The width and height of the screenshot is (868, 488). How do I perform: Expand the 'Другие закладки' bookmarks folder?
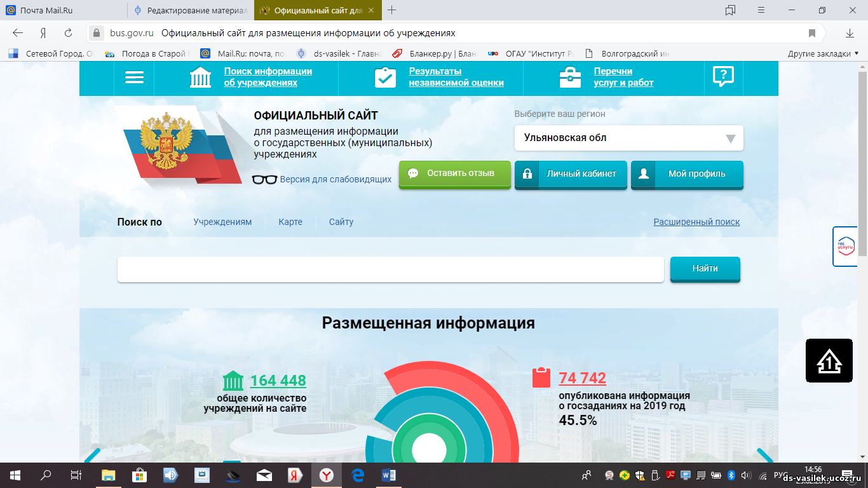click(x=823, y=54)
